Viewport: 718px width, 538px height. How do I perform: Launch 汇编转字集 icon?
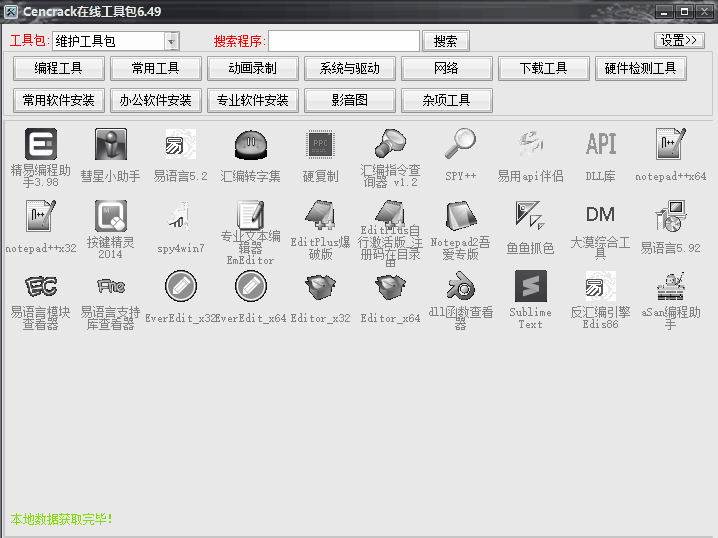click(x=250, y=144)
